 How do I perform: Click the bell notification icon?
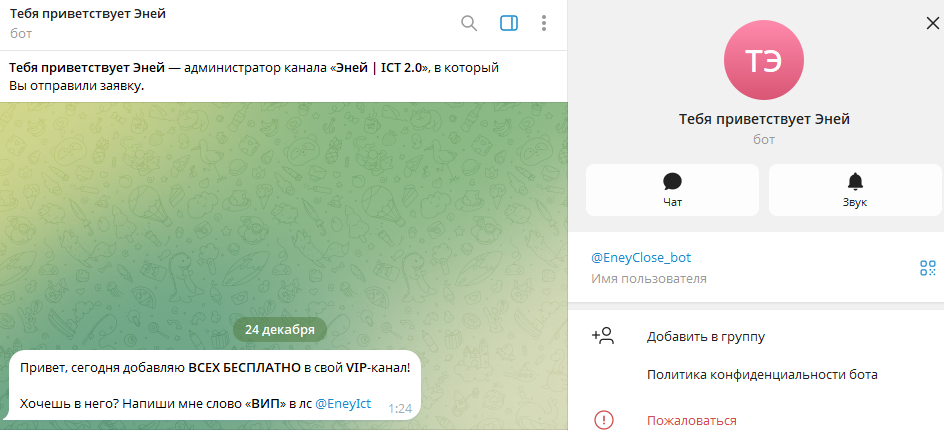click(855, 181)
